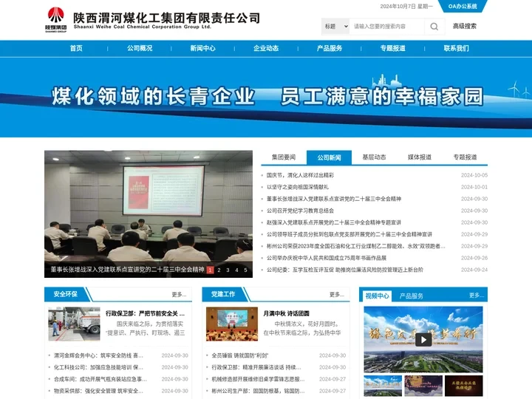532x399 pixels.
Task: Click the meeting room carousel photo
Action: [149, 206]
